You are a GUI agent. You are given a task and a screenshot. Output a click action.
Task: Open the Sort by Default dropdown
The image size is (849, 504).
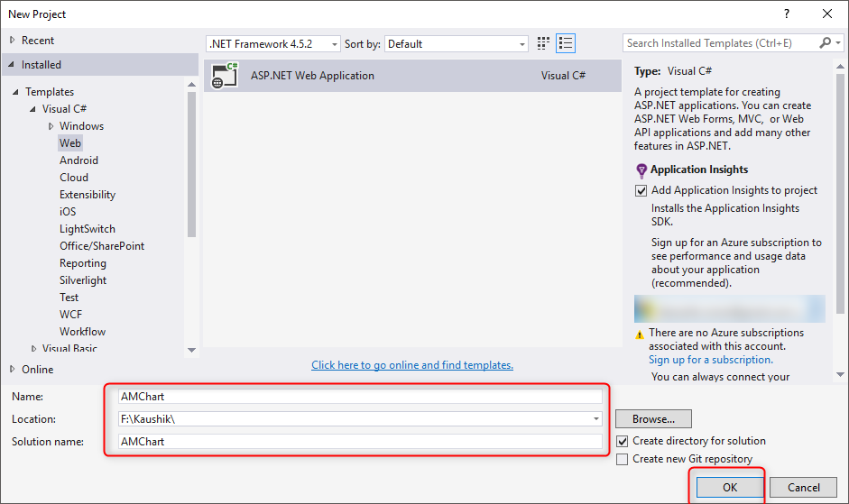[x=457, y=44]
